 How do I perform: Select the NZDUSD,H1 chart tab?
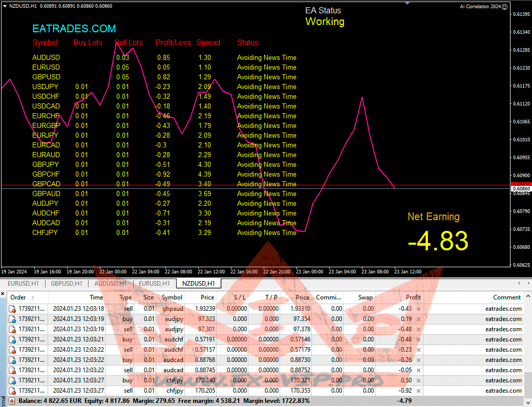[198, 283]
